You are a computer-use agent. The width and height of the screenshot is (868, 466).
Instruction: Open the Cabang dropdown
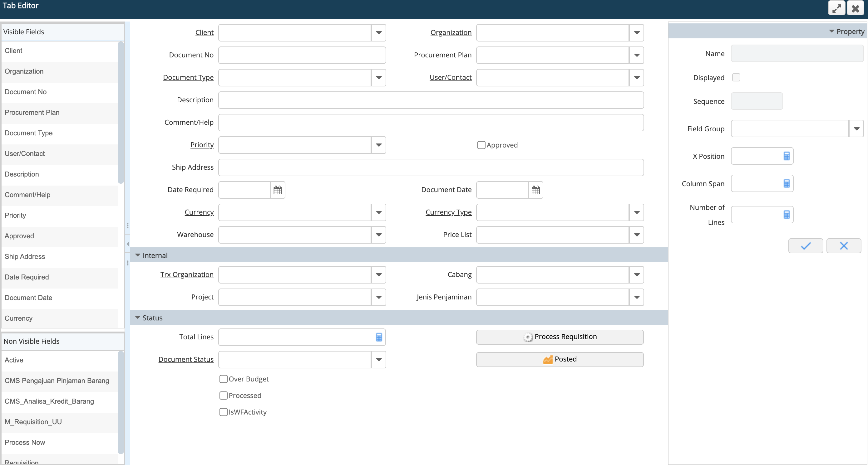click(637, 275)
